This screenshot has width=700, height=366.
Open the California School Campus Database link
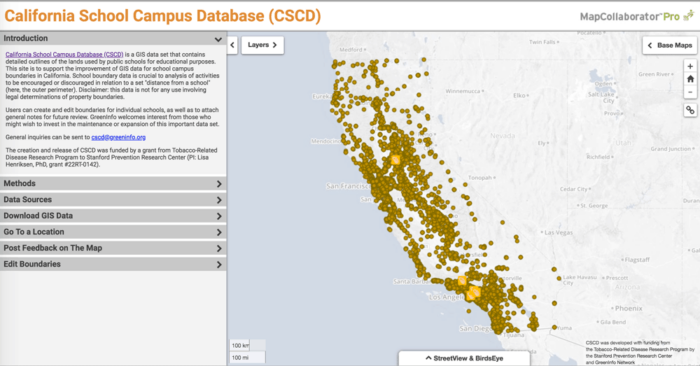64,54
